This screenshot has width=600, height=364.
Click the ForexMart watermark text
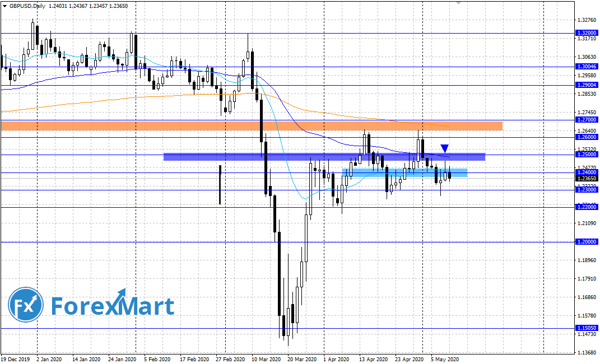point(113,306)
